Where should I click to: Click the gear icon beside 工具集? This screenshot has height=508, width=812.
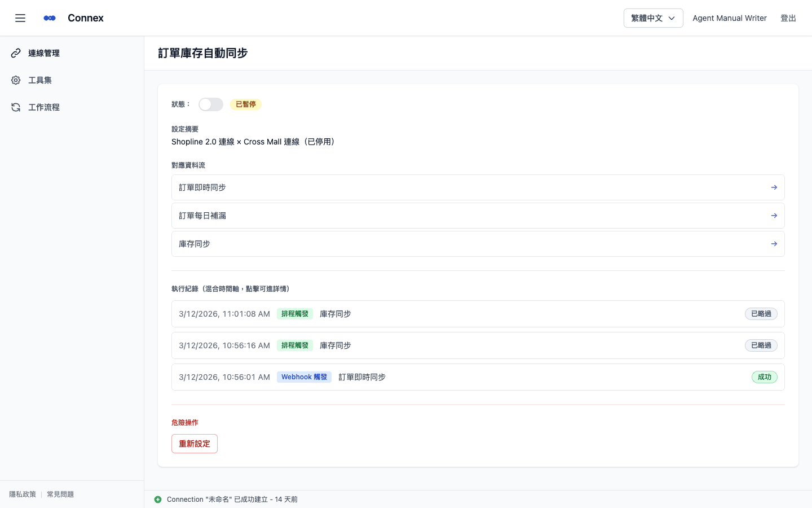click(x=16, y=80)
